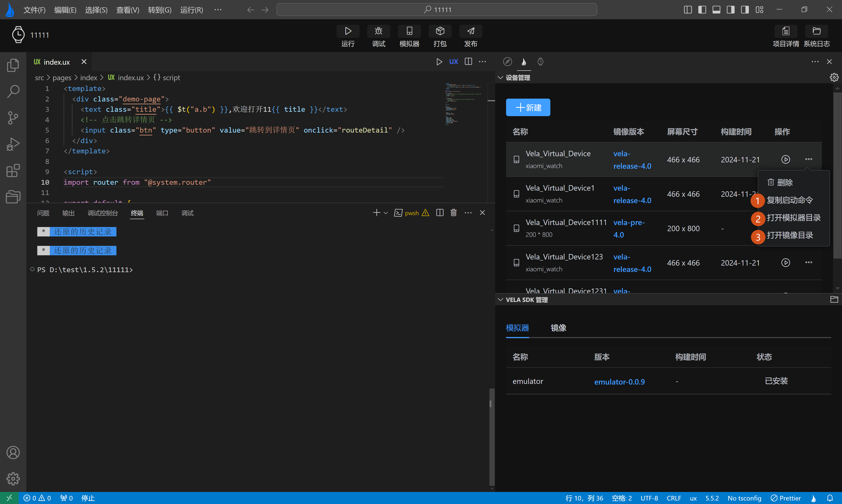Click the 新建 button
This screenshot has height=504, width=842.
tap(528, 108)
